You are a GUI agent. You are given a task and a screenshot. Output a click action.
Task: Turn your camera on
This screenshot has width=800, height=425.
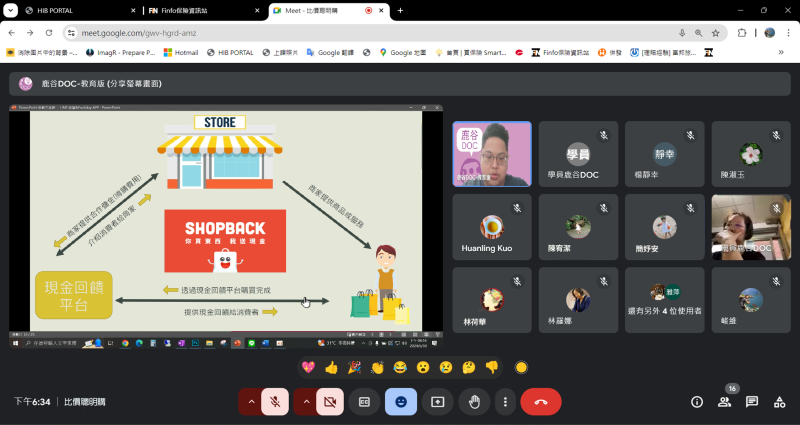(330, 402)
